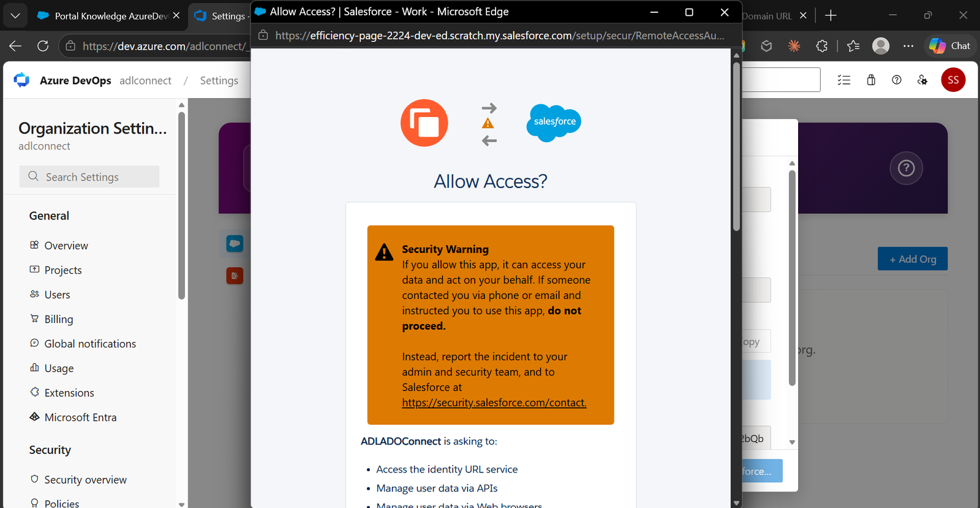Screen dimensions: 980x508
Task: Click the popup site info lock icon
Action: (x=263, y=36)
